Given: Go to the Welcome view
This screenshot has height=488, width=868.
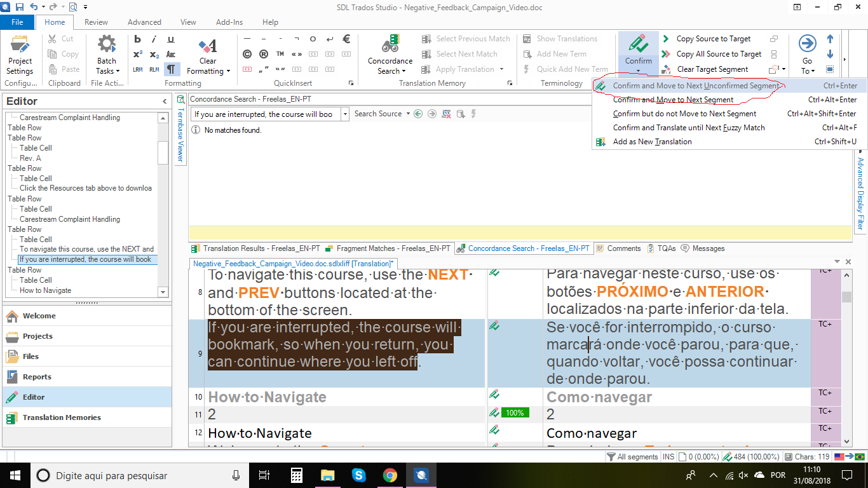Looking at the screenshot, I should [87, 316].
